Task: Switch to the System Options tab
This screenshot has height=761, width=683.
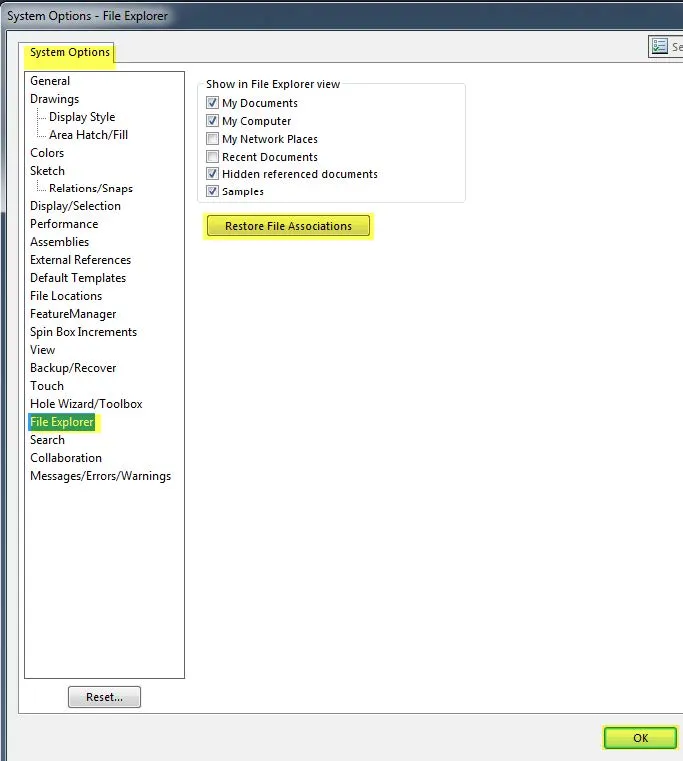Action: [x=69, y=52]
